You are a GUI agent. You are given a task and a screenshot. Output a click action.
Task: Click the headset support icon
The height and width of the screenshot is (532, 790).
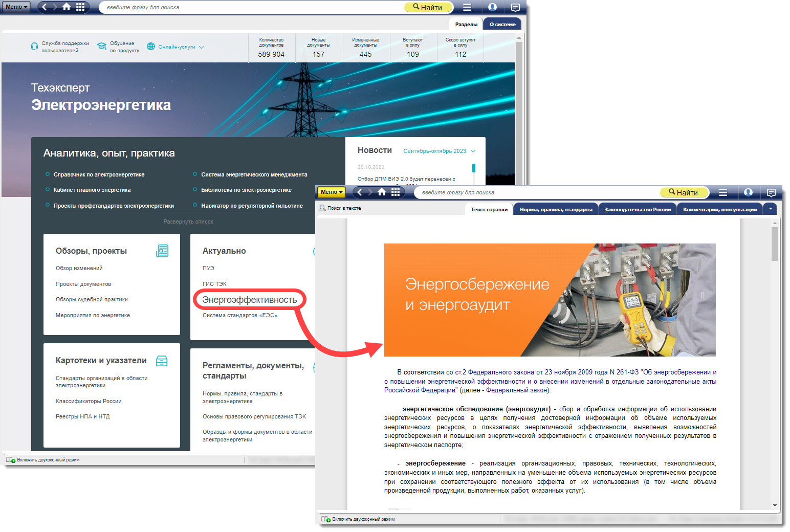[34, 47]
